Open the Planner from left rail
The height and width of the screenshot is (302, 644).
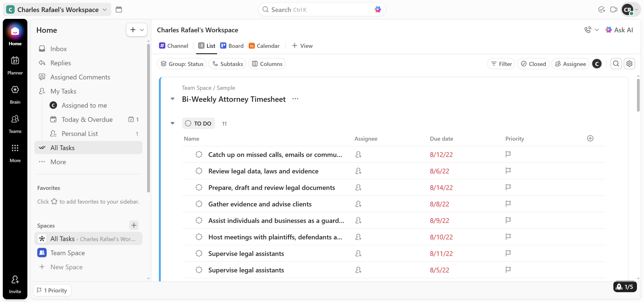(x=15, y=65)
